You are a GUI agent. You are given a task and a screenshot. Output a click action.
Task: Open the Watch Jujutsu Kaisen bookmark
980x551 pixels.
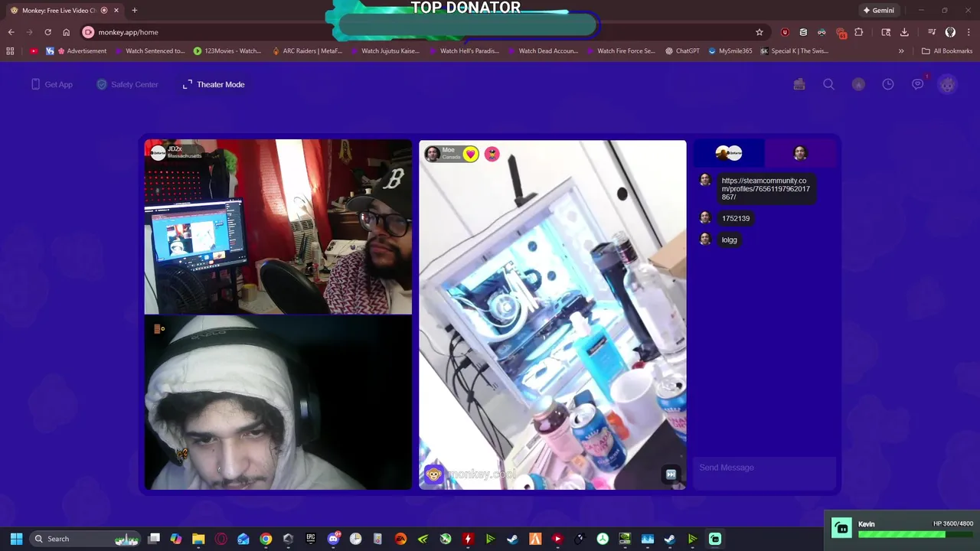click(x=386, y=51)
